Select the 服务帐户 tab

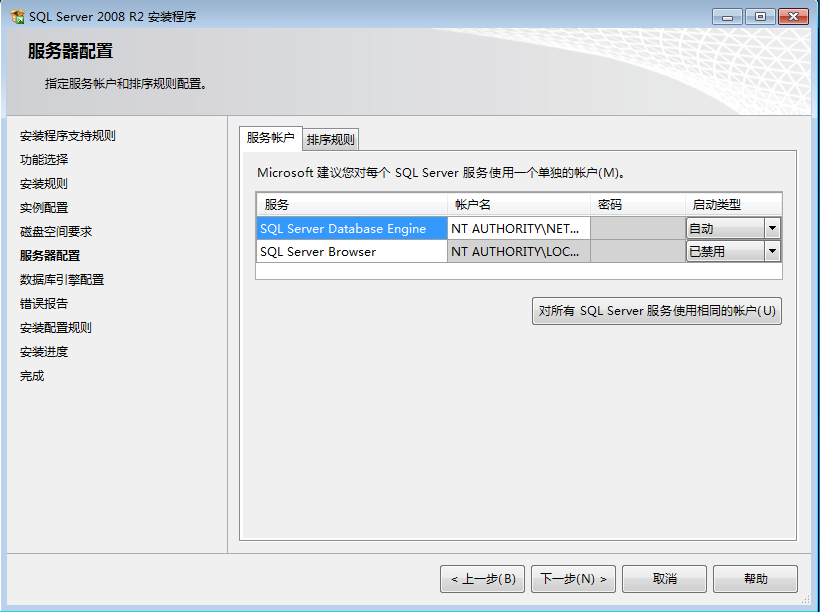pyautogui.click(x=270, y=138)
